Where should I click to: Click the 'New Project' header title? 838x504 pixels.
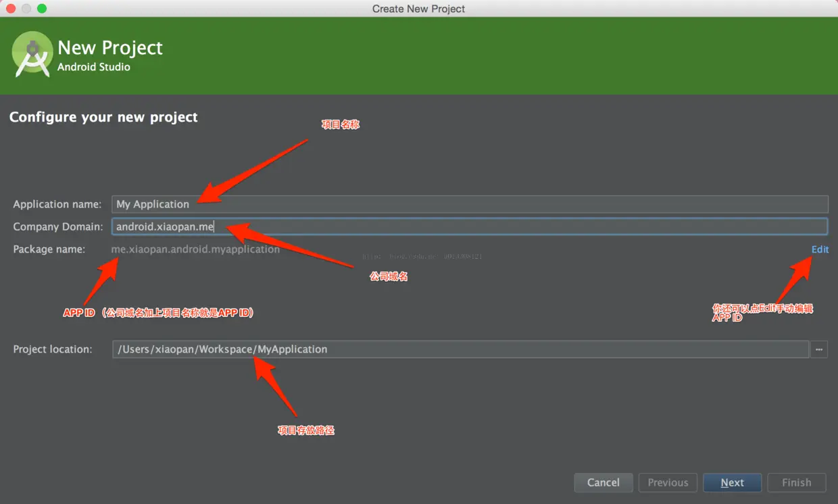pos(110,48)
